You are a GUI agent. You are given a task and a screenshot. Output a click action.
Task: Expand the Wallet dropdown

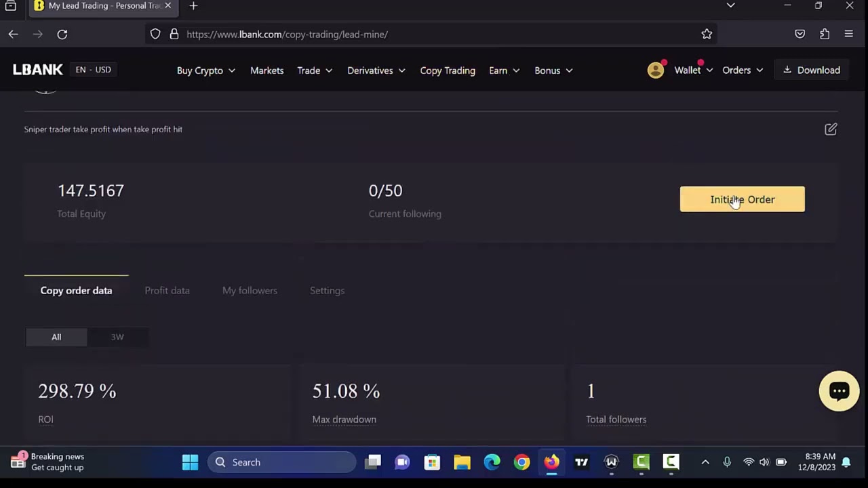(x=694, y=70)
